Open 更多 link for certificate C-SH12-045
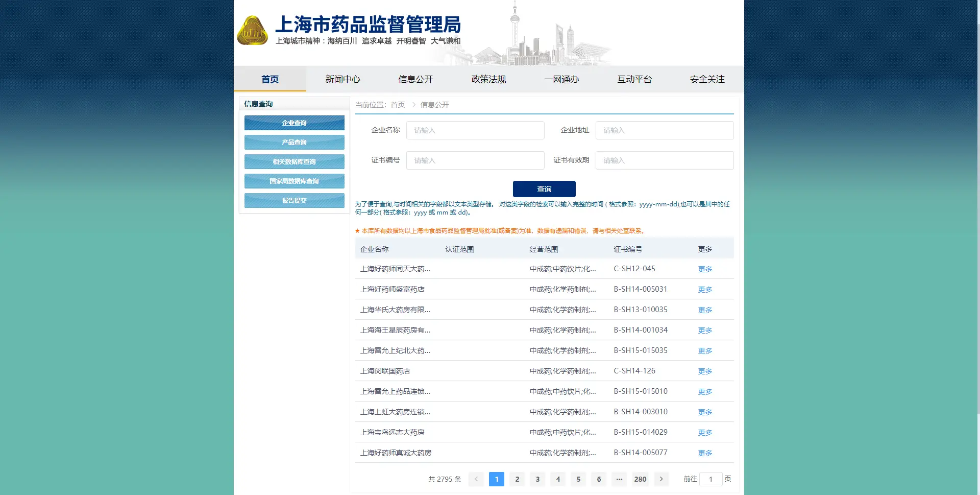This screenshot has width=980, height=495. (705, 269)
